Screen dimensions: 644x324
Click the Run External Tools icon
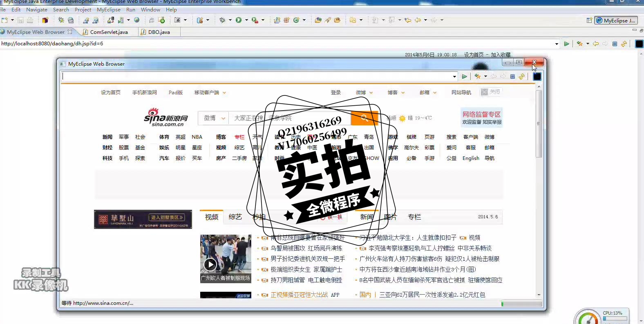255,20
